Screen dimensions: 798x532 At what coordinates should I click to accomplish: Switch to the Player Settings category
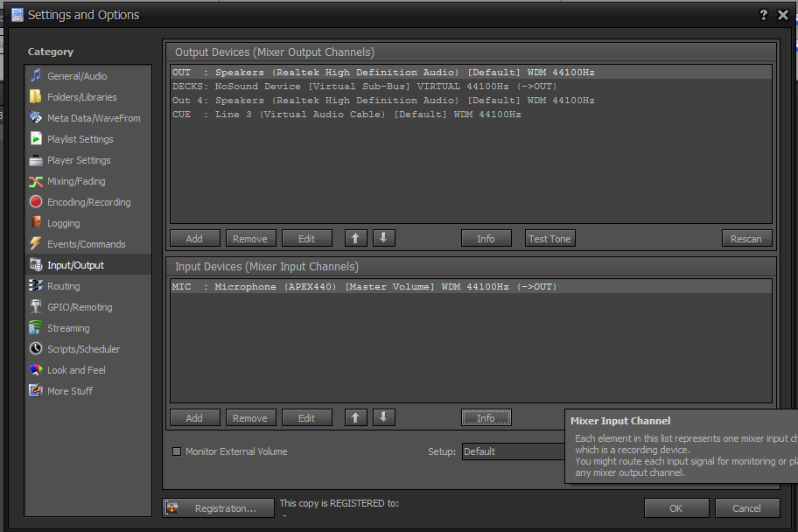(x=37, y=160)
